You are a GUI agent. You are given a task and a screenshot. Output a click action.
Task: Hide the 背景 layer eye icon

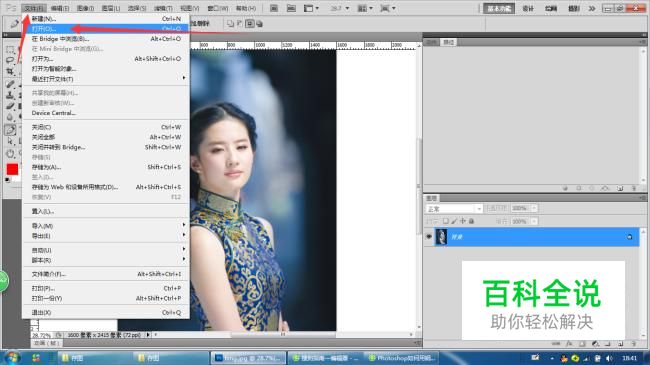429,237
